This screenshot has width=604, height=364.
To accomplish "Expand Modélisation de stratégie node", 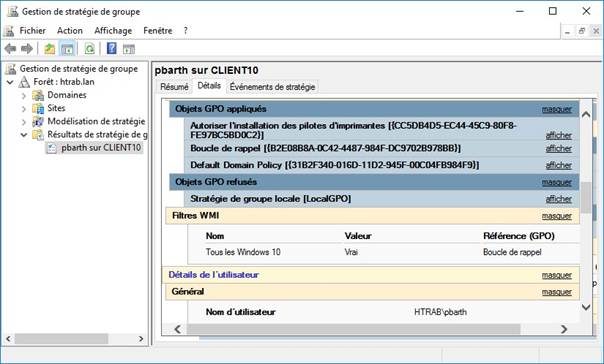I will pyautogui.click(x=24, y=122).
